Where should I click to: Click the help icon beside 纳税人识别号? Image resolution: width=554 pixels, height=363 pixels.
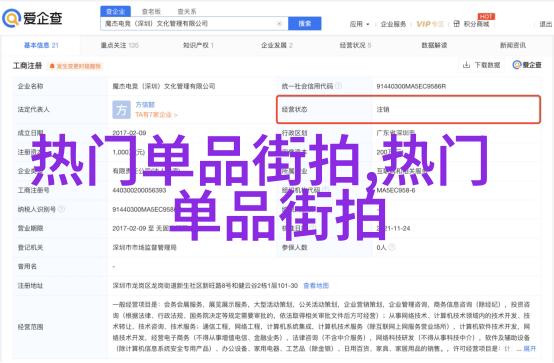click(61, 209)
